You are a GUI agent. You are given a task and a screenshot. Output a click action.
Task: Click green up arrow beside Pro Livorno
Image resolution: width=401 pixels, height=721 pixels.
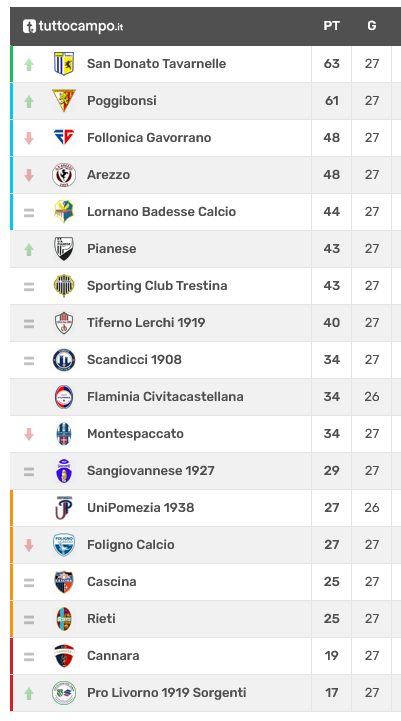tap(29, 693)
